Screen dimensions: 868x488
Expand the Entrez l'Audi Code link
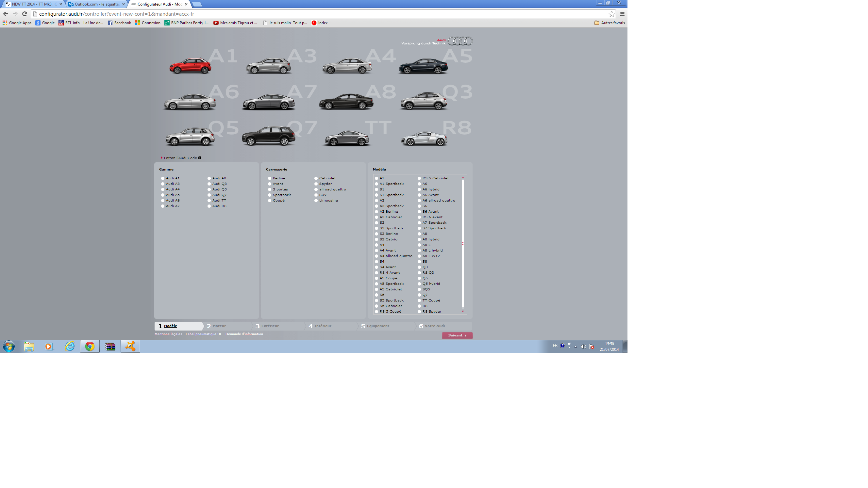tap(180, 158)
